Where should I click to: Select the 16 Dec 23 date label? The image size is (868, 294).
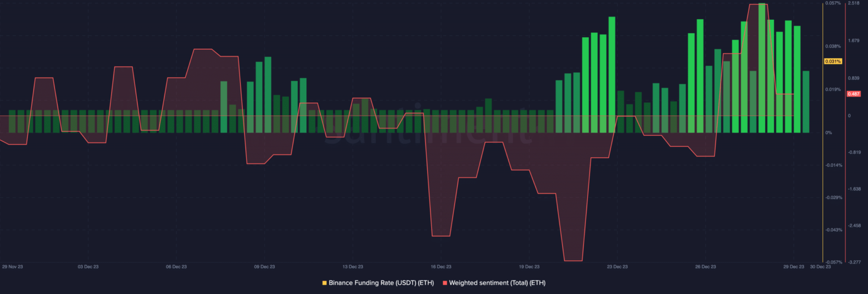click(441, 266)
